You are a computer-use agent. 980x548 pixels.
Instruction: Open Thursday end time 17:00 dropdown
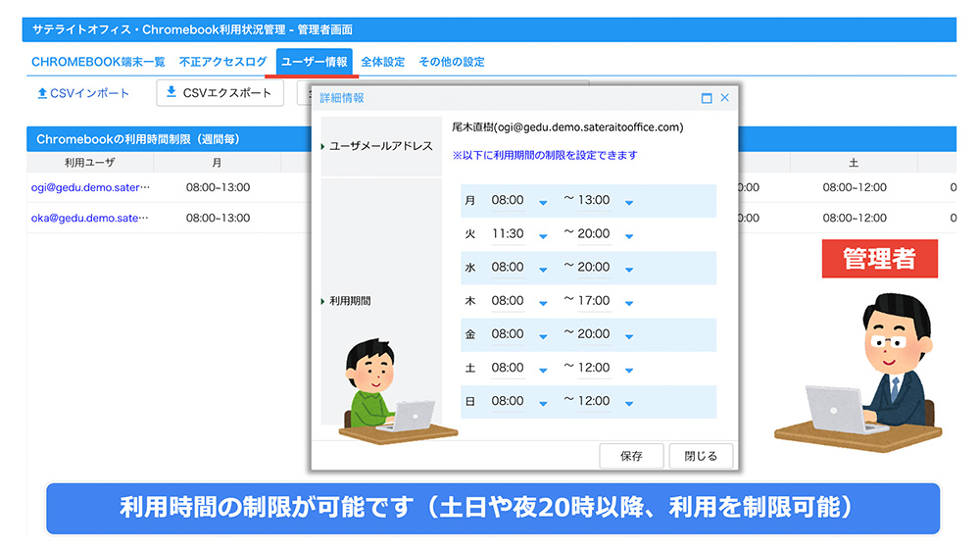tap(629, 303)
